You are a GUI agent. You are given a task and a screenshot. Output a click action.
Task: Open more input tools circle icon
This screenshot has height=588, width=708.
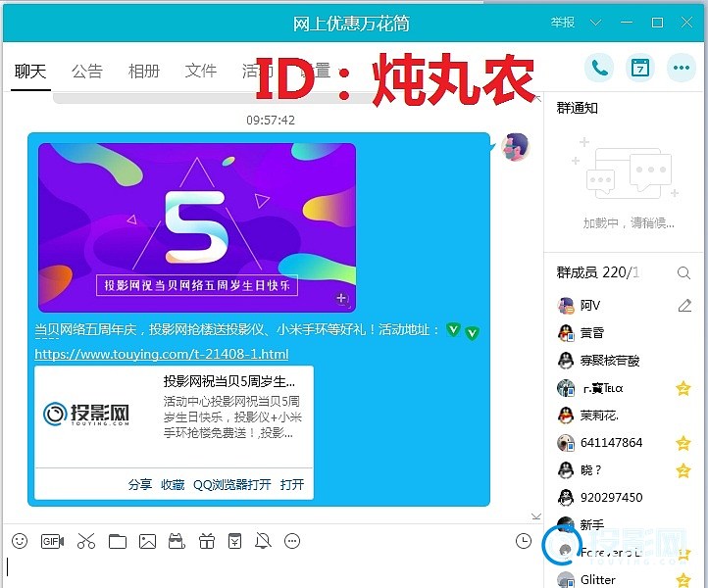(x=292, y=541)
